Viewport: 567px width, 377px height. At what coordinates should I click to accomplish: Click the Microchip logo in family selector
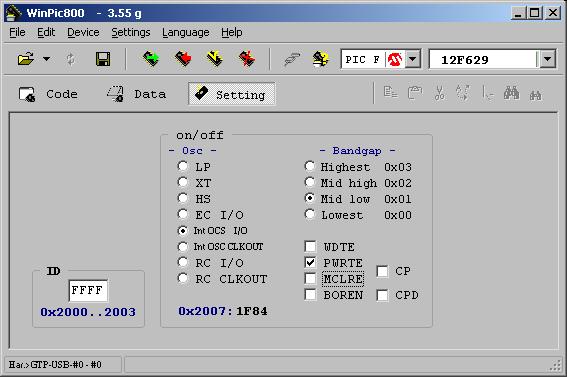coord(395,59)
